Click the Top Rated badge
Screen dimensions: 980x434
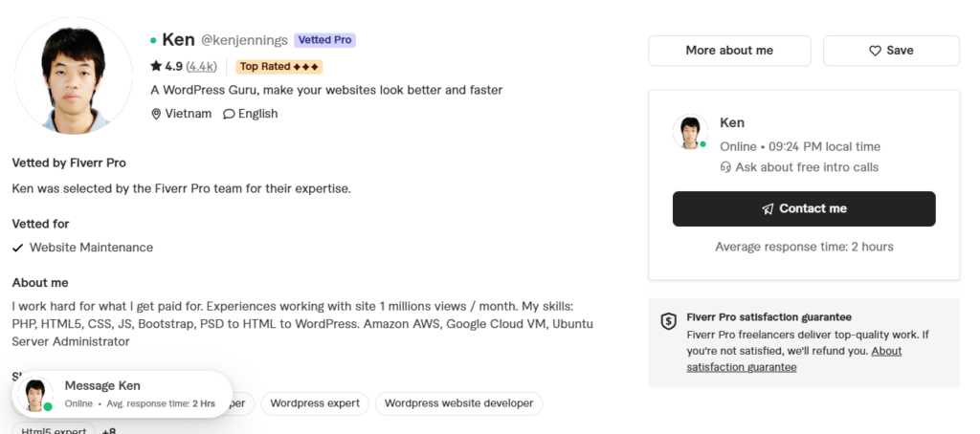tap(278, 66)
